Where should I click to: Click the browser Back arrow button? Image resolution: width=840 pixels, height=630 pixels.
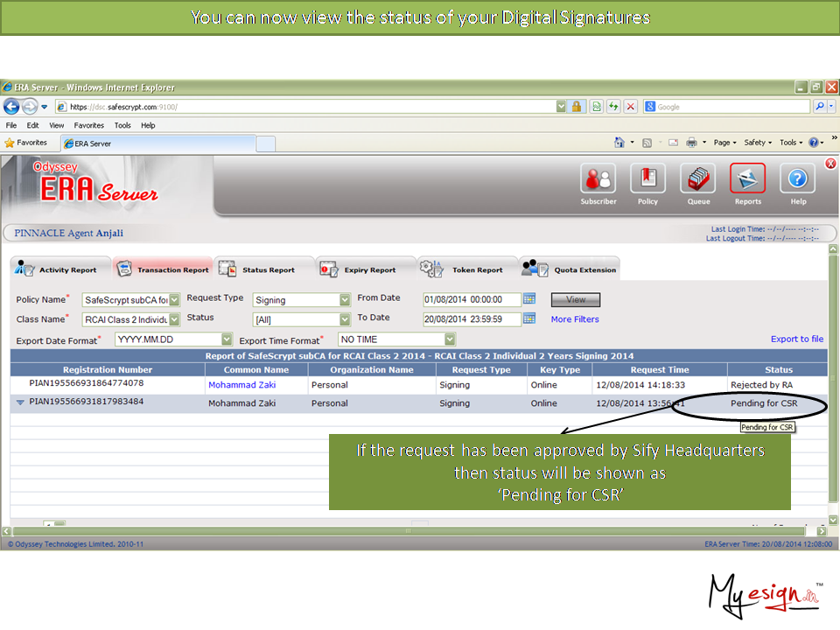[x=12, y=107]
